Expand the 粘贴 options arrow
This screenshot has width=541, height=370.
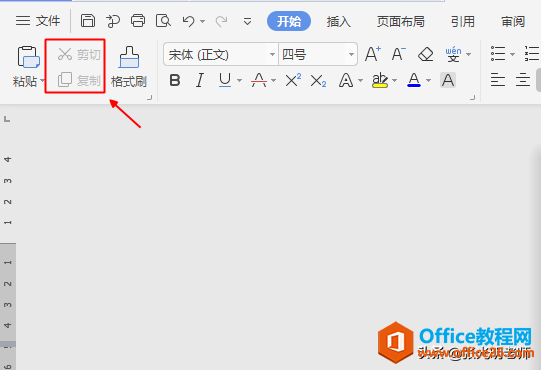42,81
